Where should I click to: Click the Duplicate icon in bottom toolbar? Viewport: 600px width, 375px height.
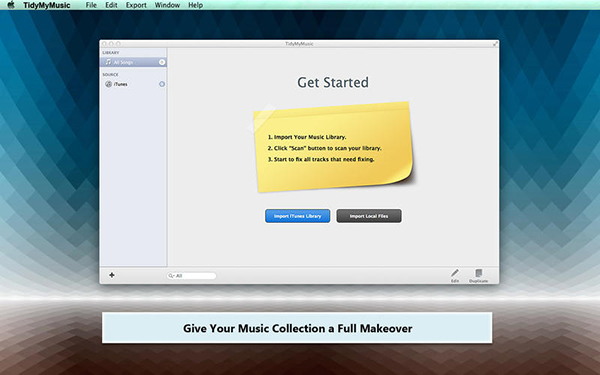pyautogui.click(x=479, y=273)
